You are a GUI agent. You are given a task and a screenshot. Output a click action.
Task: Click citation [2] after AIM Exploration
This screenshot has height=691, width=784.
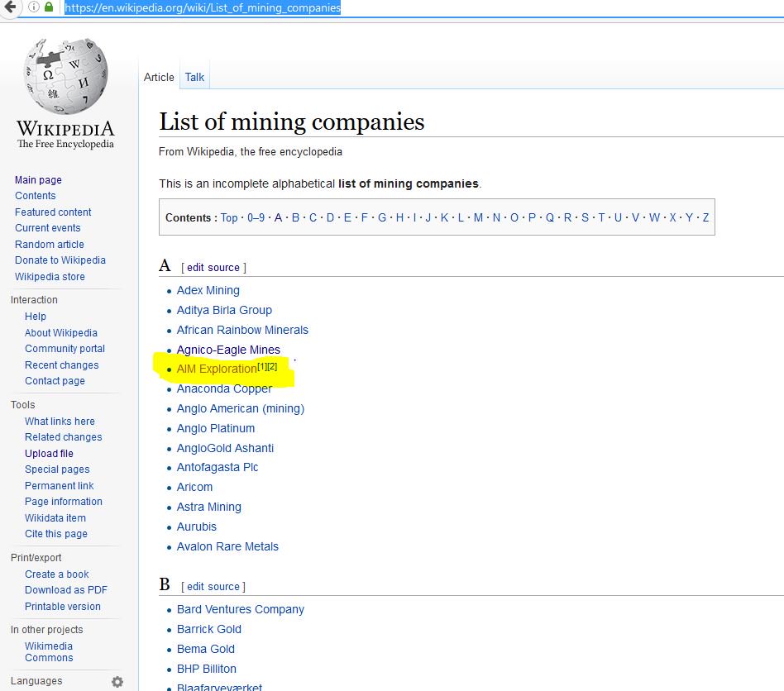(x=272, y=367)
